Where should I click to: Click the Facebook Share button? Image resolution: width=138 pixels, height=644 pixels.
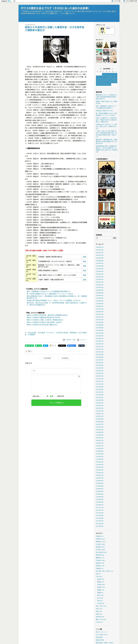tap(71, 346)
